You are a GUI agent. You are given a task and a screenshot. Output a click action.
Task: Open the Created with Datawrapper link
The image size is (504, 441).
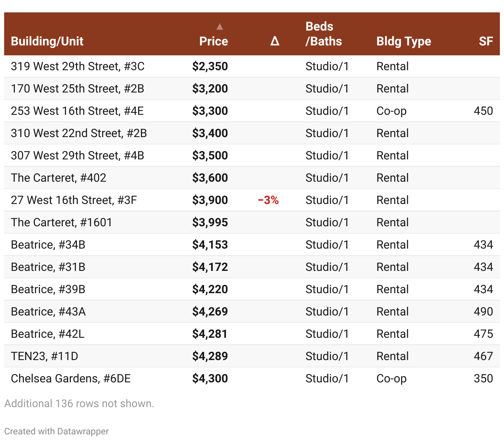pyautogui.click(x=57, y=432)
